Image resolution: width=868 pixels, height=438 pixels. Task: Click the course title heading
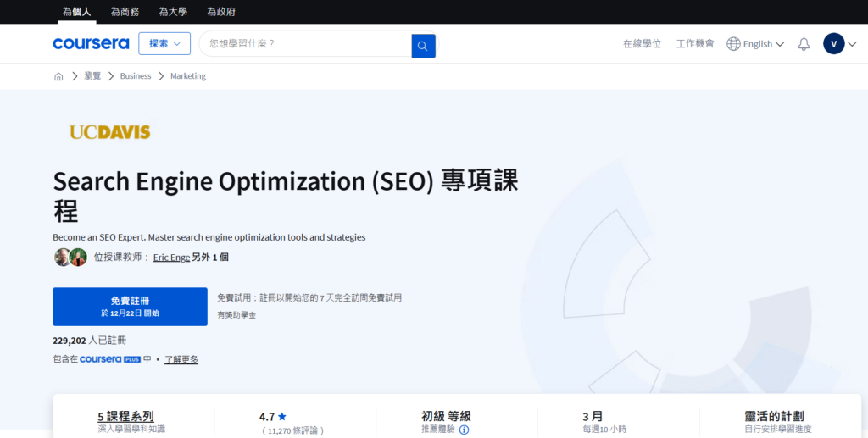(x=285, y=196)
